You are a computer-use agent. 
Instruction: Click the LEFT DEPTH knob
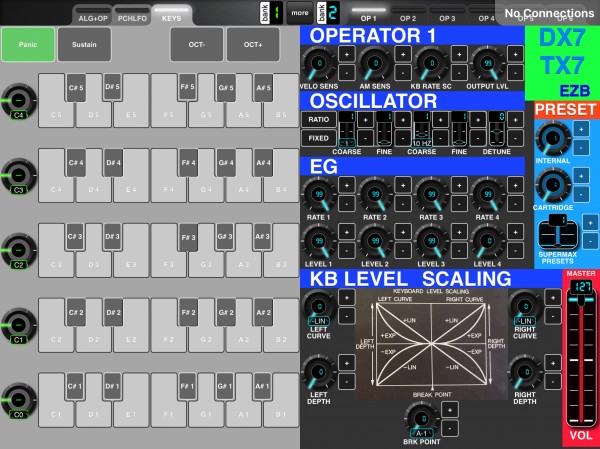coord(319,373)
